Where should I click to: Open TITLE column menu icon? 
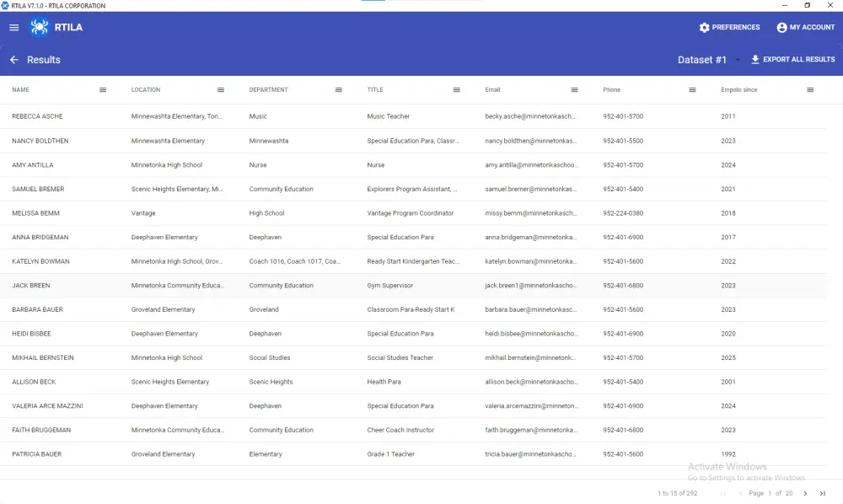click(456, 89)
